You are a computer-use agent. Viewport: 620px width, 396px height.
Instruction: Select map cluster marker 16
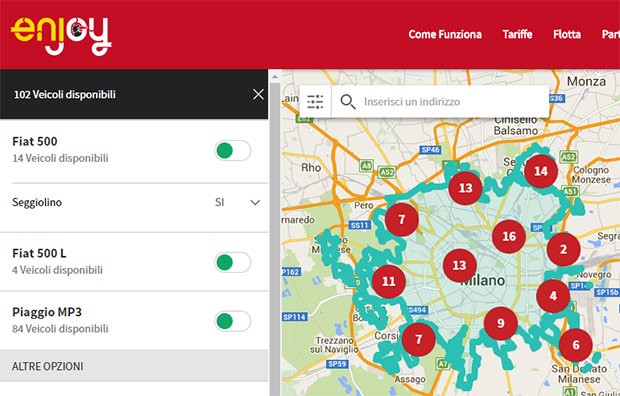509,237
